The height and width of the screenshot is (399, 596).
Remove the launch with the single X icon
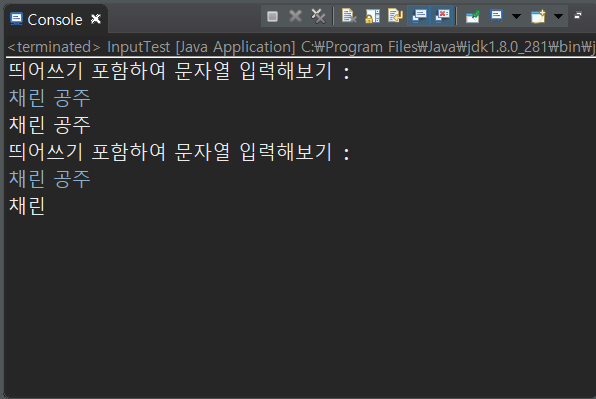295,16
